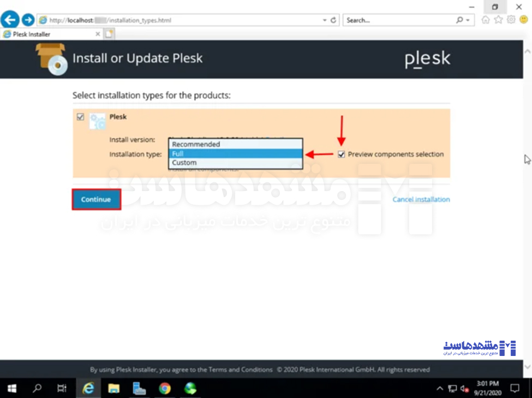Open the browser Tools gear icon
The height and width of the screenshot is (398, 532).
coord(511,20)
